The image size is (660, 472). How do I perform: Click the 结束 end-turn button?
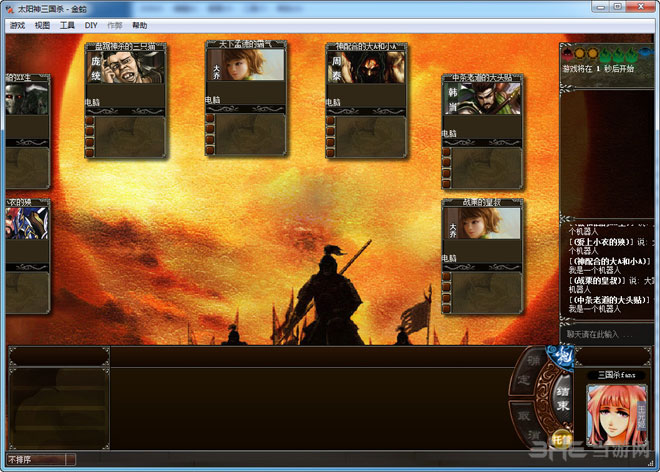pos(563,398)
